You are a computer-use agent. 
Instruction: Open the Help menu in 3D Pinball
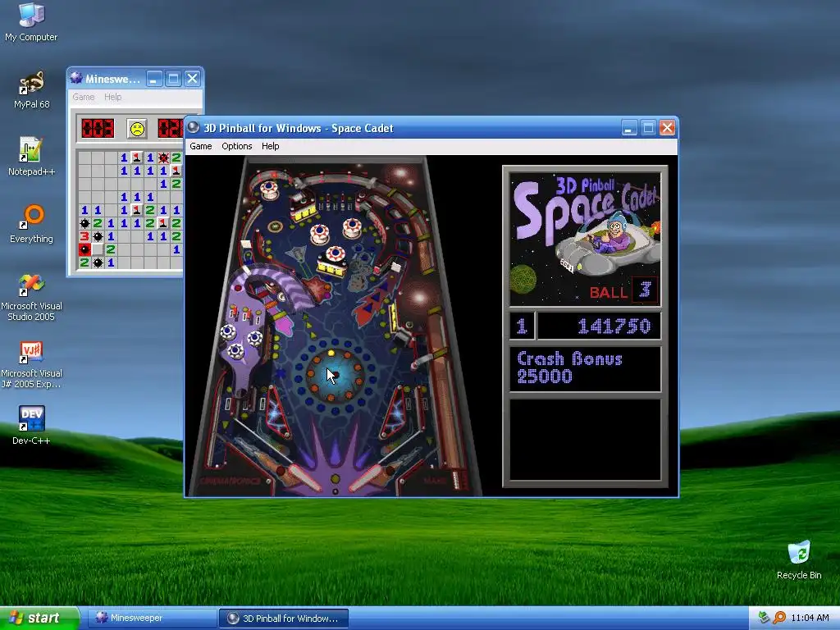click(270, 146)
